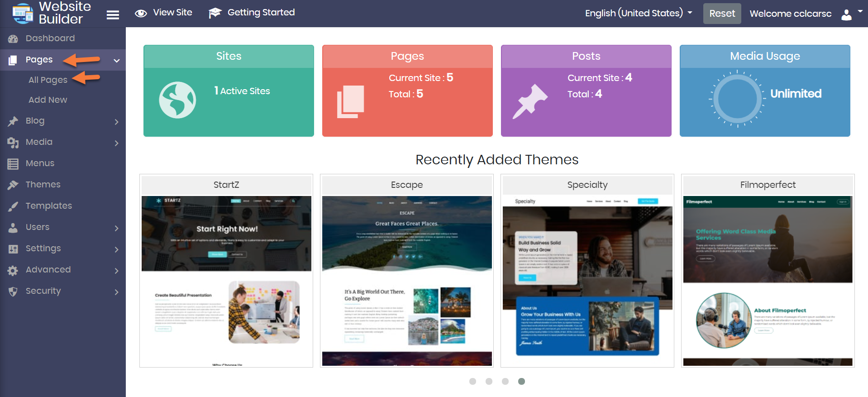Open the Escape theme preview thumbnail

(407, 281)
